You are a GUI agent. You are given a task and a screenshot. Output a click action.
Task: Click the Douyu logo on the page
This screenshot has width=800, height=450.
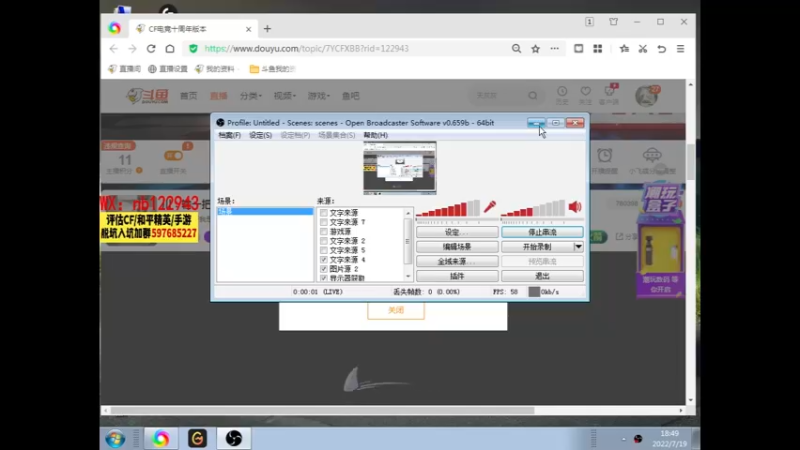click(x=148, y=95)
